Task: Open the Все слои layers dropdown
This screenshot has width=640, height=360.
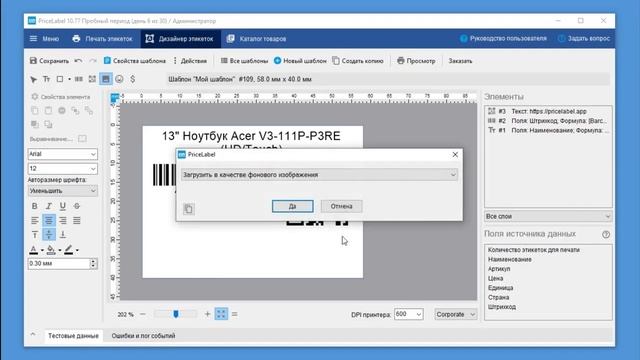Action: tap(548, 216)
